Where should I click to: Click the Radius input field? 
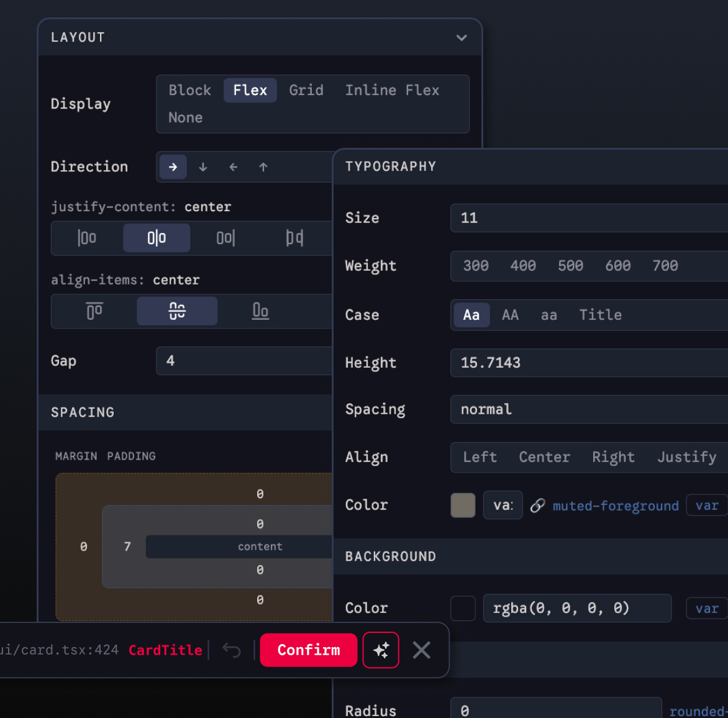coord(556,709)
